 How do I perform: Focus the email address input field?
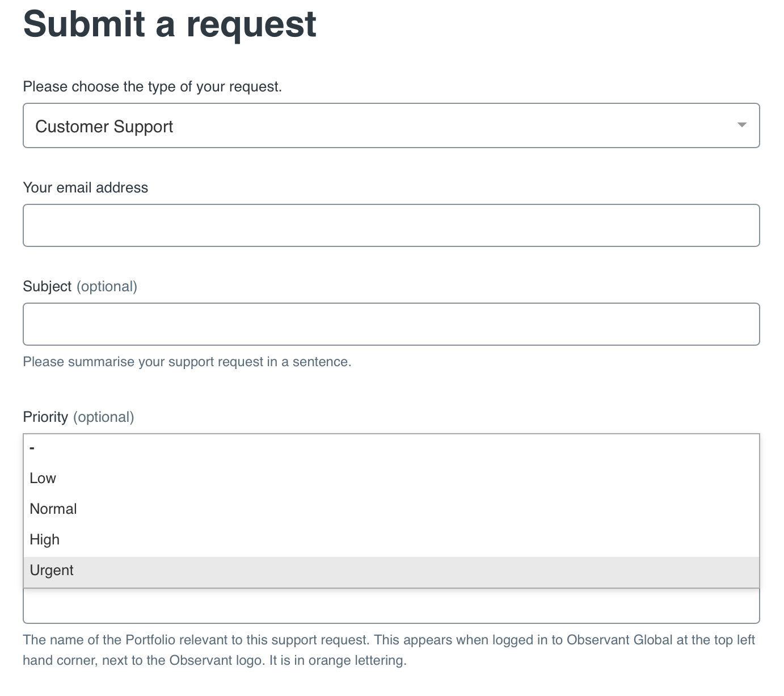[x=391, y=225]
